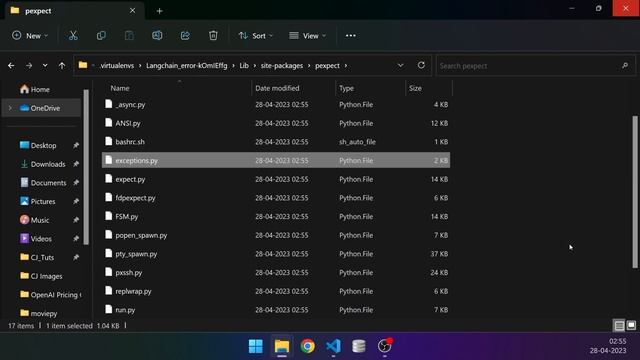Open Visual Studio Code from taskbar
Viewport: 640px width, 360px height.
point(333,346)
